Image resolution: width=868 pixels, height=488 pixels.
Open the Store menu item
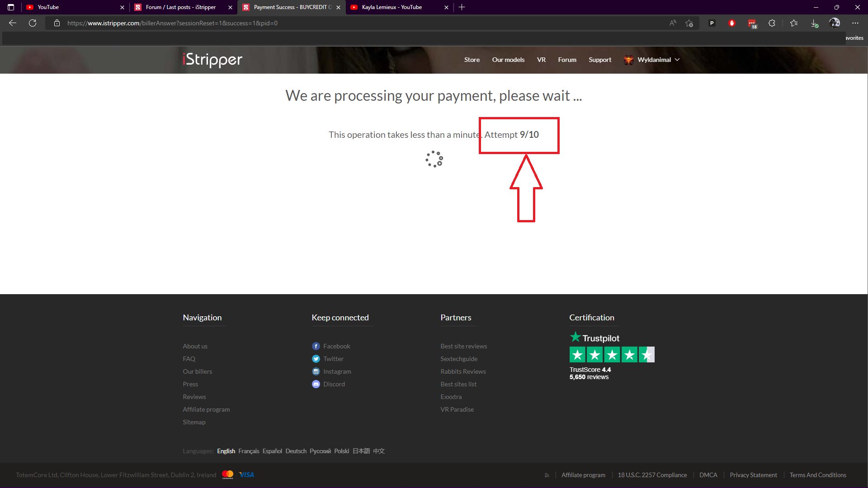point(472,60)
